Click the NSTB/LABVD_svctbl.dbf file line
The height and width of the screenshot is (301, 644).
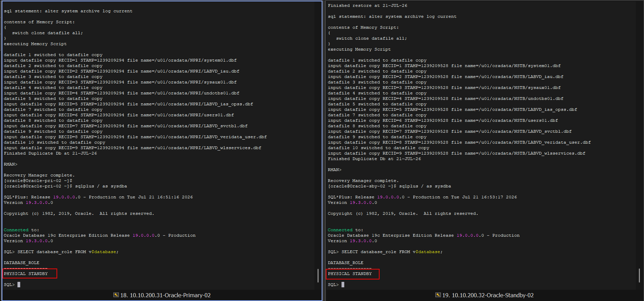tap(450, 131)
